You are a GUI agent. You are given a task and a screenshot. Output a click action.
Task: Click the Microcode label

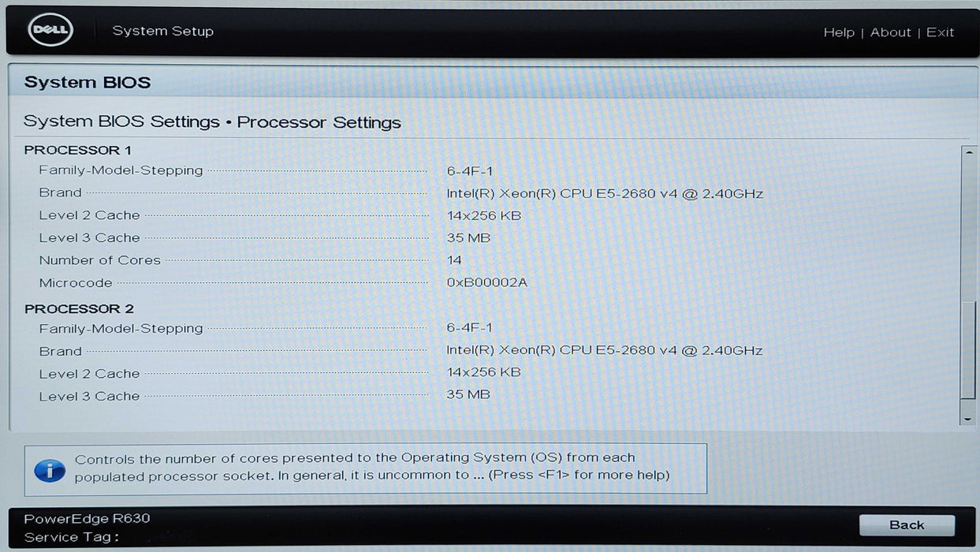point(76,282)
